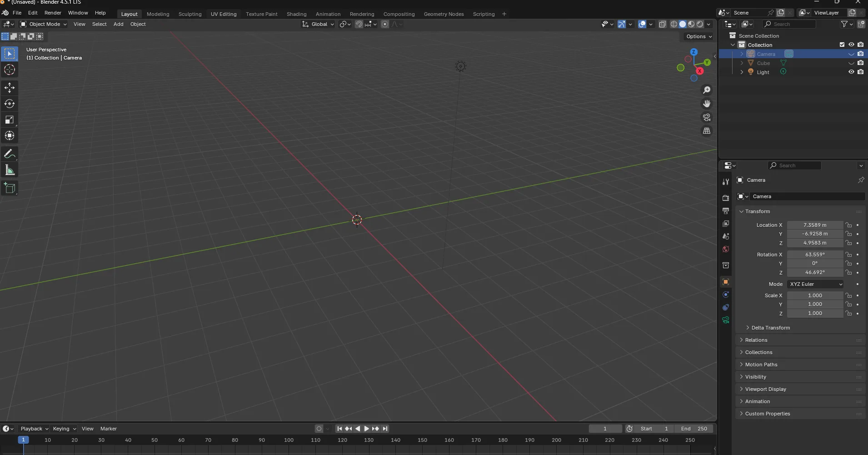Viewport: 868px width, 455px height.
Task: Open rotation Mode XYZ Euler dropdown
Action: click(815, 284)
